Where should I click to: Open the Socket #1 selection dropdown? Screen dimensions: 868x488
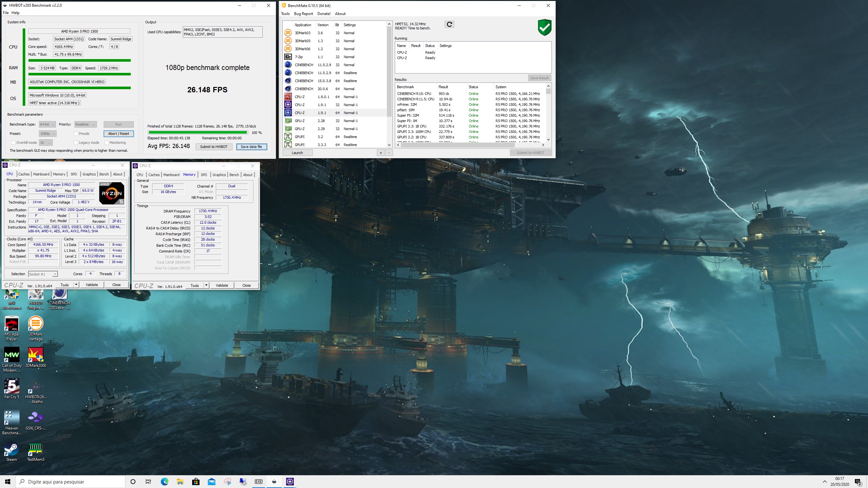43,274
